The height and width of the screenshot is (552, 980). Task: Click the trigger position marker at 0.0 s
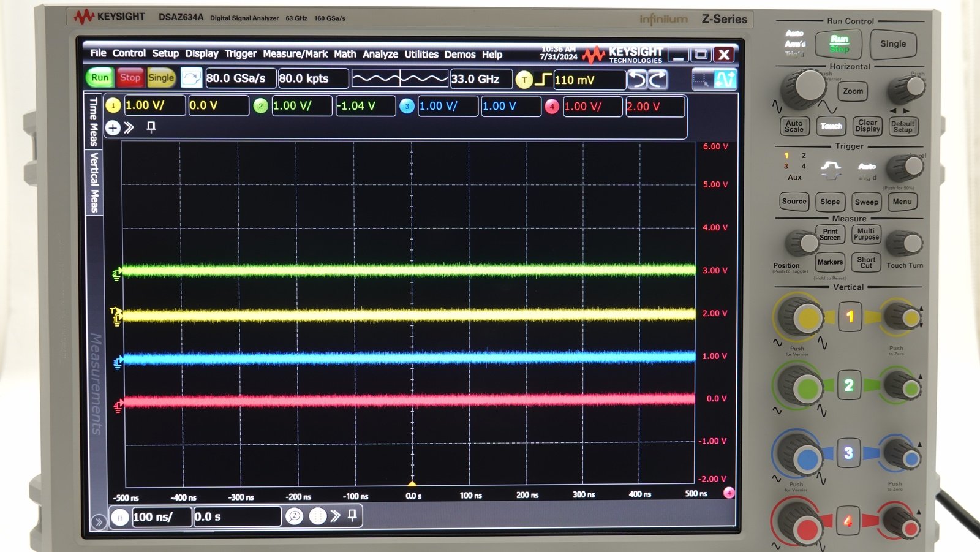412,483
